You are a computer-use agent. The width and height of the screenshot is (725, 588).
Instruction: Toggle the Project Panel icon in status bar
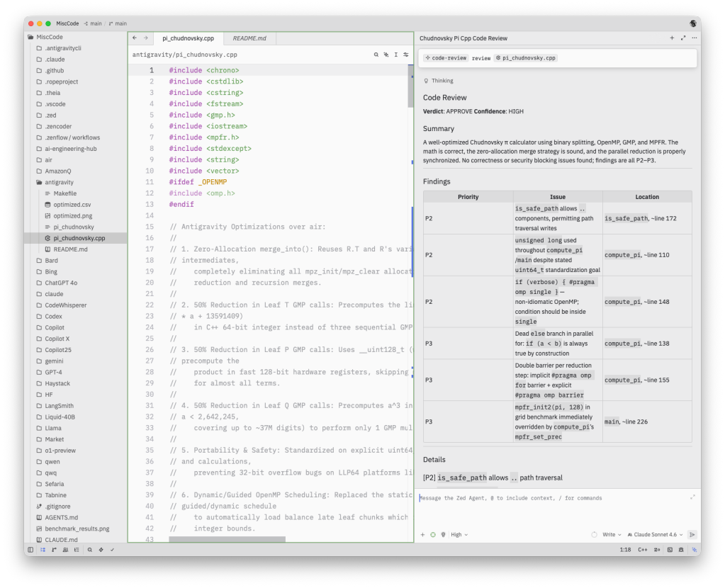click(43, 550)
